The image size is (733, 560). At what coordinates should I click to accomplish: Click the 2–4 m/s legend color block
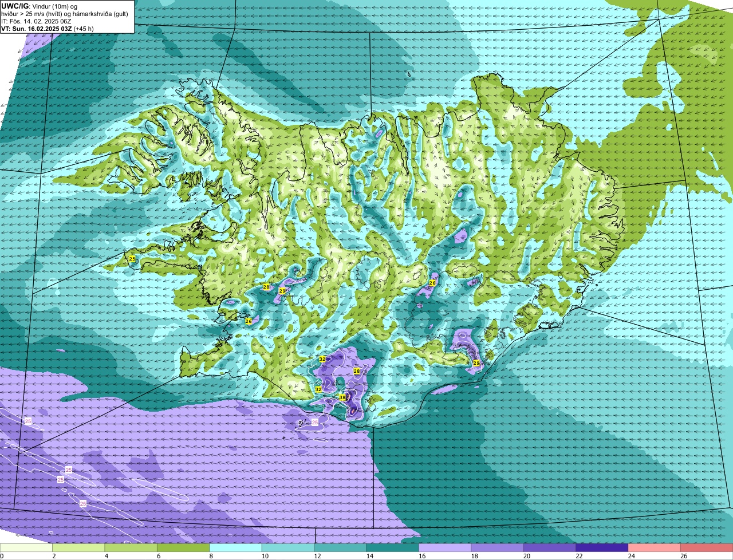(78, 548)
